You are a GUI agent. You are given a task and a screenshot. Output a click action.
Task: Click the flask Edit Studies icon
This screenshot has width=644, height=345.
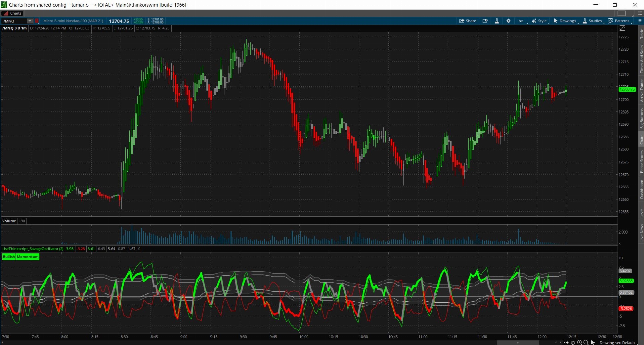pyautogui.click(x=497, y=21)
